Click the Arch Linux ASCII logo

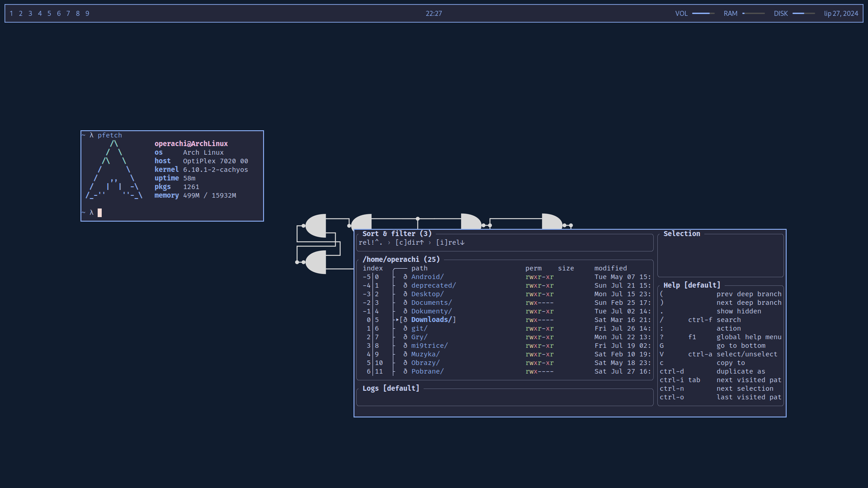tap(114, 170)
